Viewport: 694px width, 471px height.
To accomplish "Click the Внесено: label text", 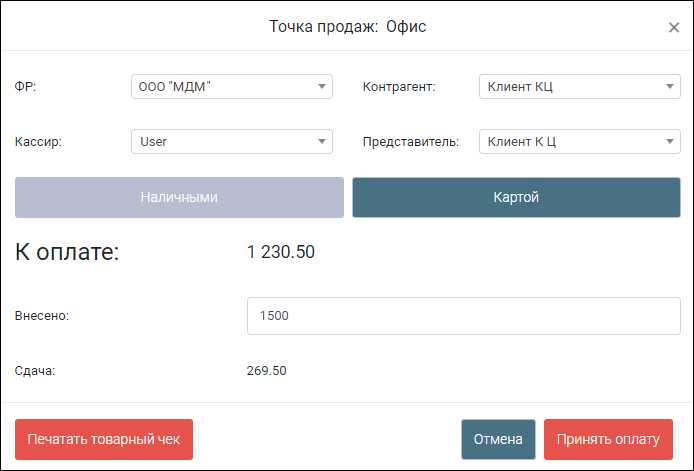I will pos(42,316).
